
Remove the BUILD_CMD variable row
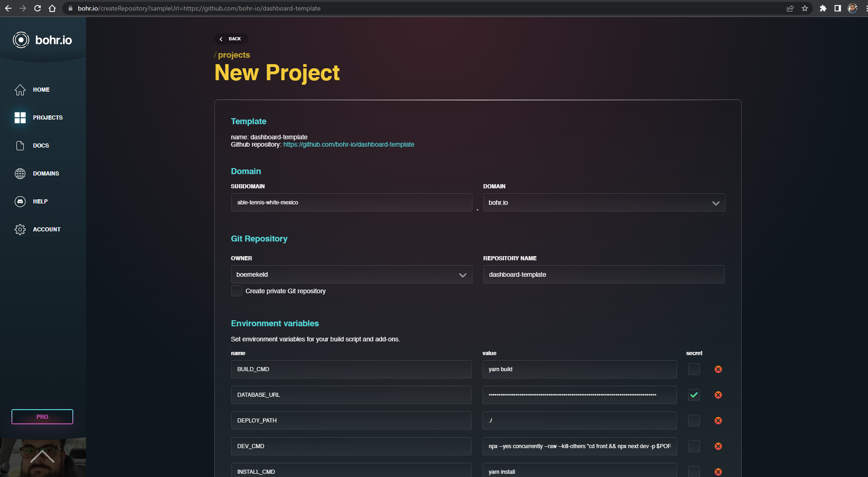718,369
